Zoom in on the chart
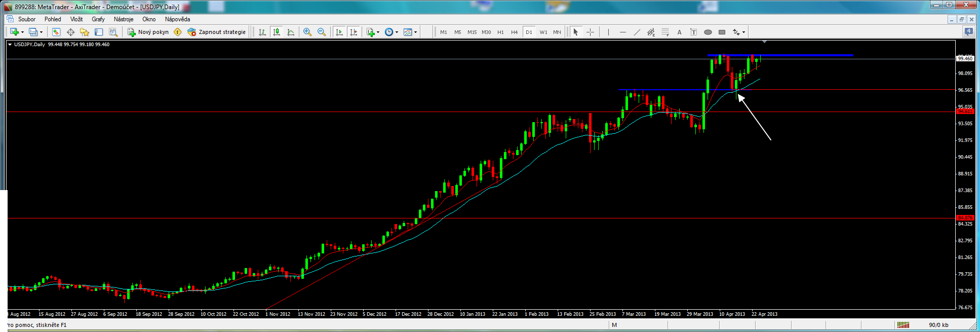 tap(307, 32)
